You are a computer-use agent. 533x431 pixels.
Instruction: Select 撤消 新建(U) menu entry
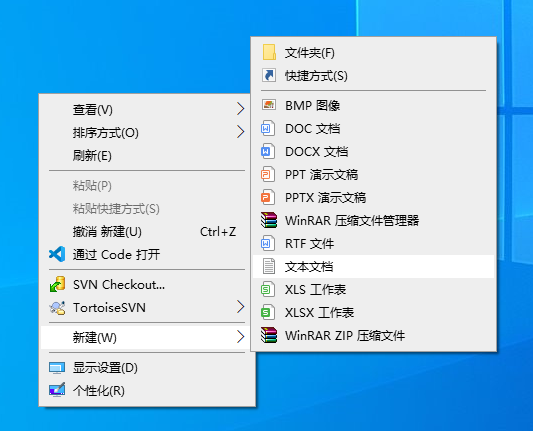pos(147,232)
